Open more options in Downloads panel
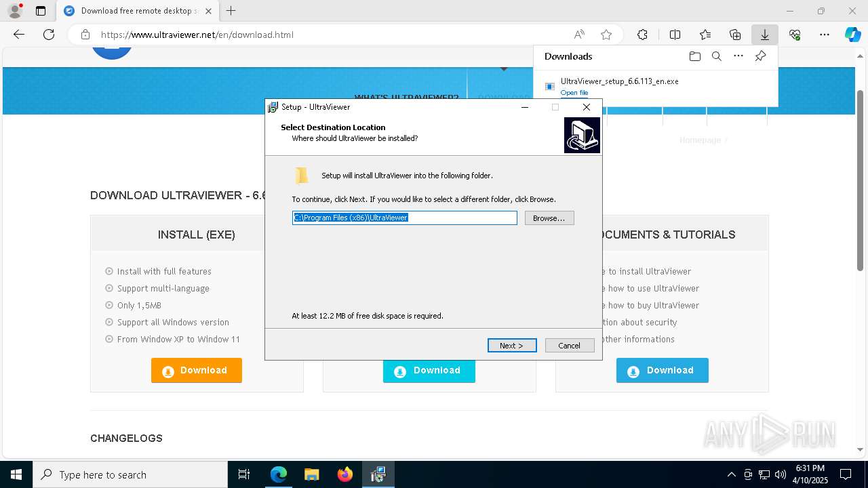 coord(738,56)
